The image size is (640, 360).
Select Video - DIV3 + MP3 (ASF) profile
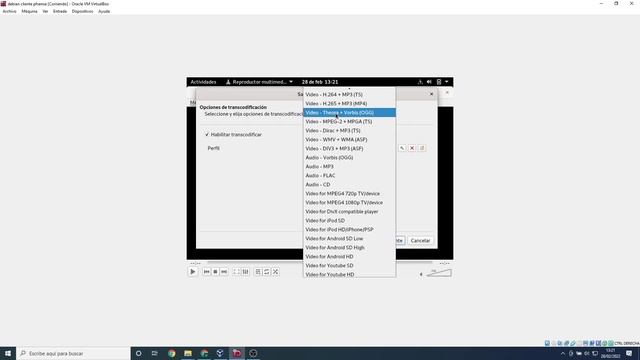(349, 149)
